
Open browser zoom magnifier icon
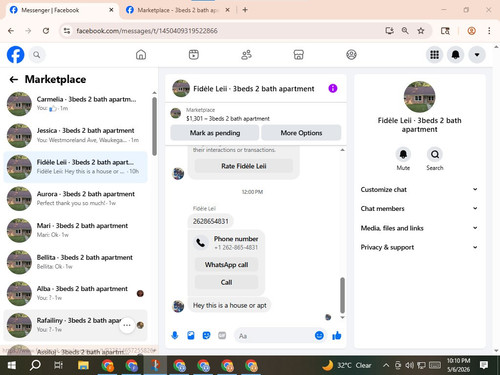tap(405, 31)
